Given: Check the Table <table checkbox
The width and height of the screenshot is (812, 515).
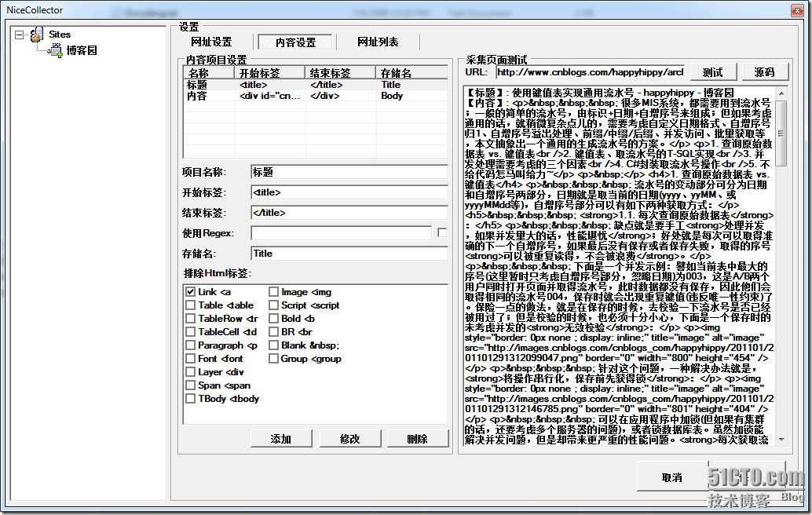Looking at the screenshot, I should click(x=191, y=305).
